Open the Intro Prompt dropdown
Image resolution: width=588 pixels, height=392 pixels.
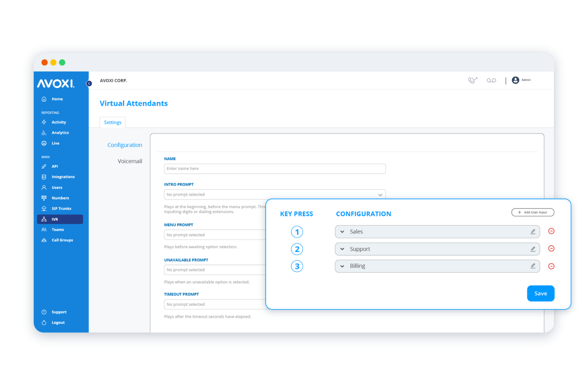pos(275,195)
